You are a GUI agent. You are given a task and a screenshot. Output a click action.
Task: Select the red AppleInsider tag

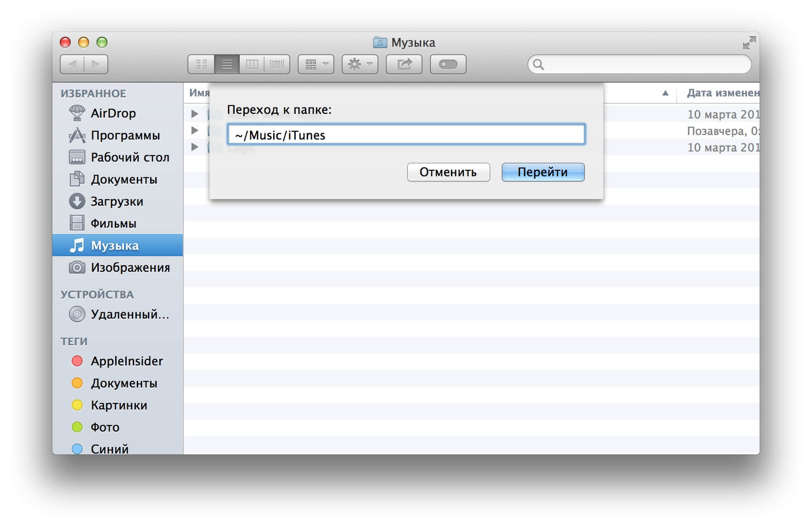(x=118, y=361)
